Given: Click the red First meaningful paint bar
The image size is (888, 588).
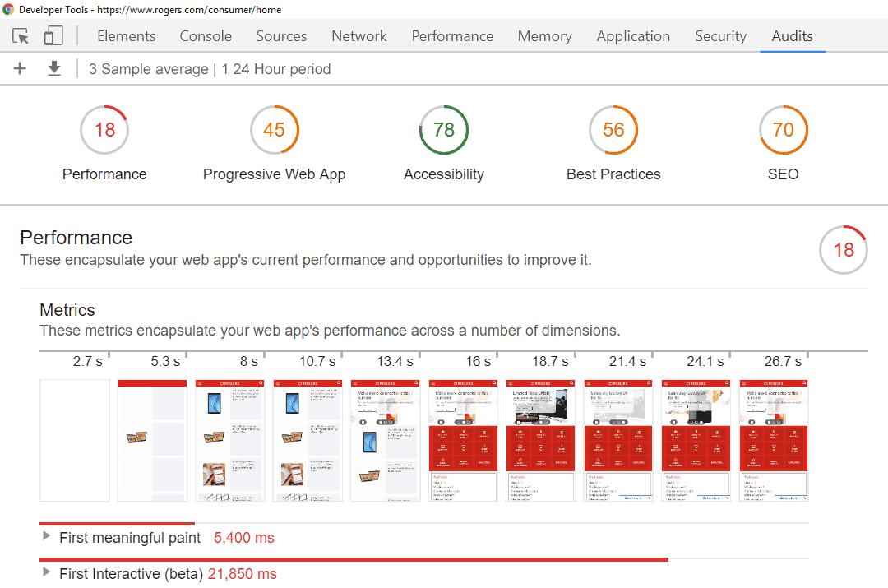Looking at the screenshot, I should pos(117,523).
